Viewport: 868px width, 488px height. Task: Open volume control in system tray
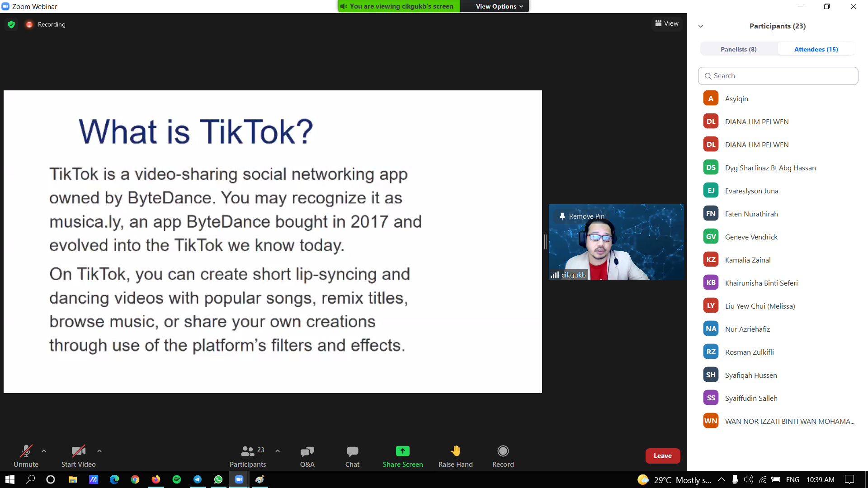pyautogui.click(x=749, y=479)
